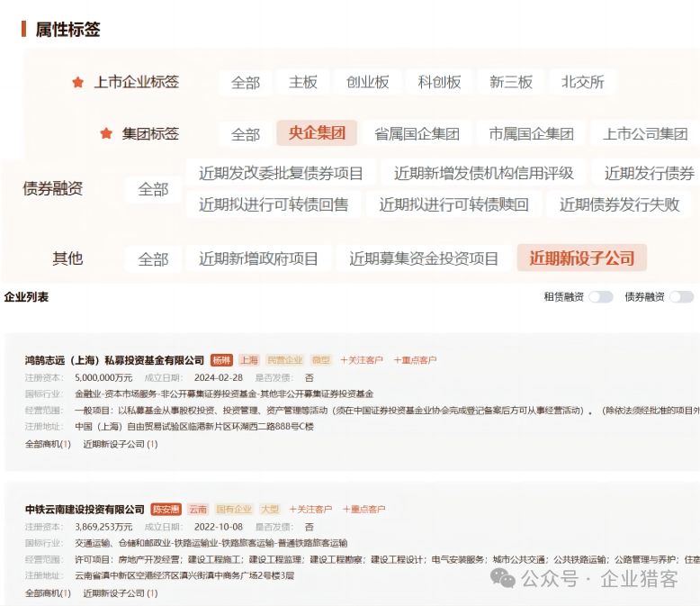Screen dimensions: 700x606
Task: Select 全部 in 其他 row
Action: (x=153, y=258)
